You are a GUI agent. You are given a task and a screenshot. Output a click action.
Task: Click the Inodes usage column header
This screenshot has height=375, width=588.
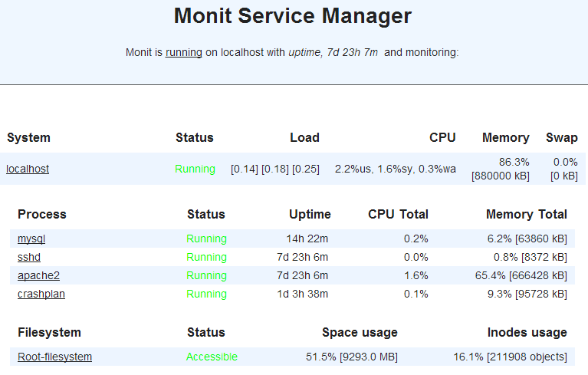[527, 332]
